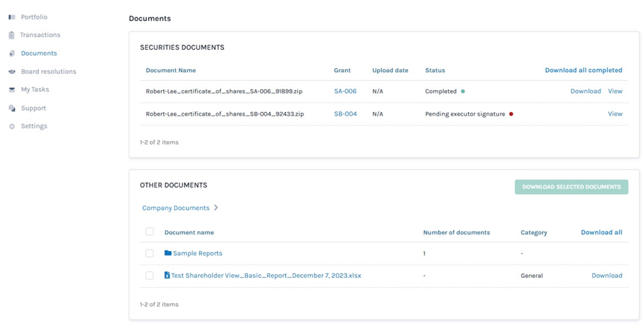This screenshot has width=644, height=323.
Task: Click the My Tasks icon
Action: [12, 89]
